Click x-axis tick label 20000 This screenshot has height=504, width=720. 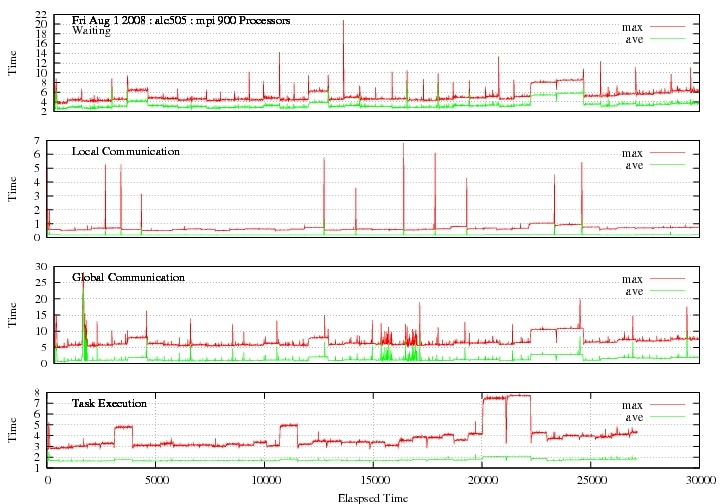(x=482, y=480)
